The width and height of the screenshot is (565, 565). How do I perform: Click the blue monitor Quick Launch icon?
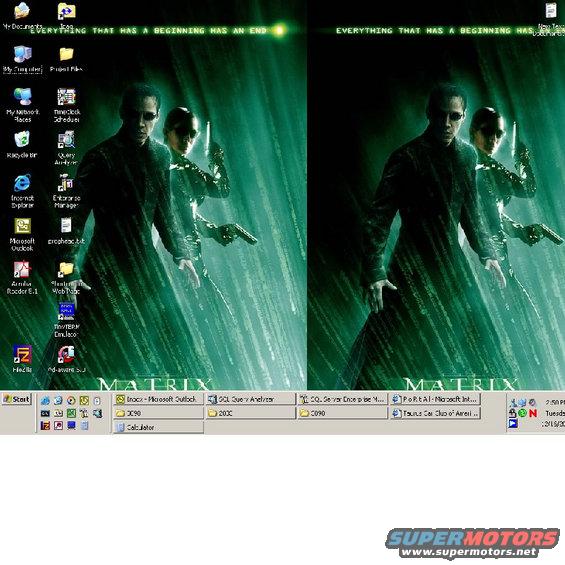(x=71, y=426)
